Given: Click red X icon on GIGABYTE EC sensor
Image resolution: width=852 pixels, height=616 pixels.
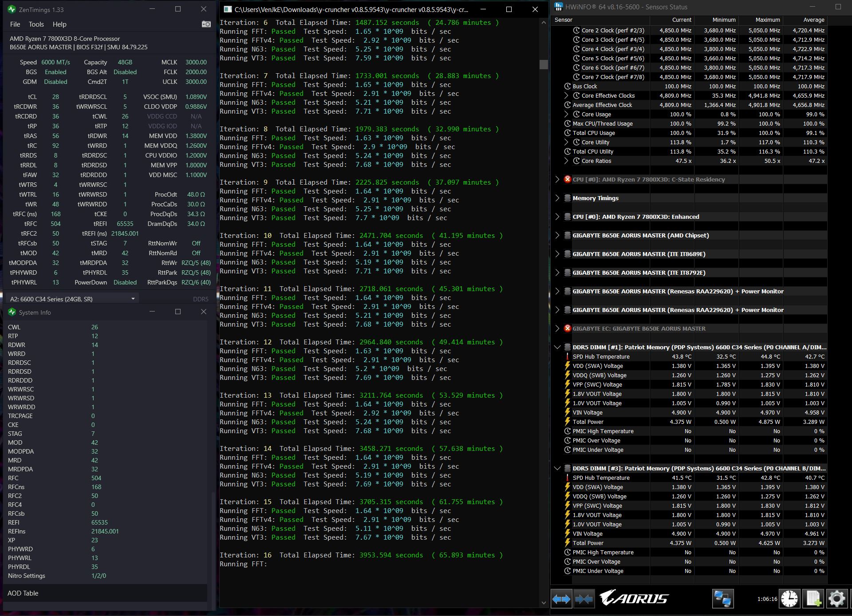Looking at the screenshot, I should (567, 328).
